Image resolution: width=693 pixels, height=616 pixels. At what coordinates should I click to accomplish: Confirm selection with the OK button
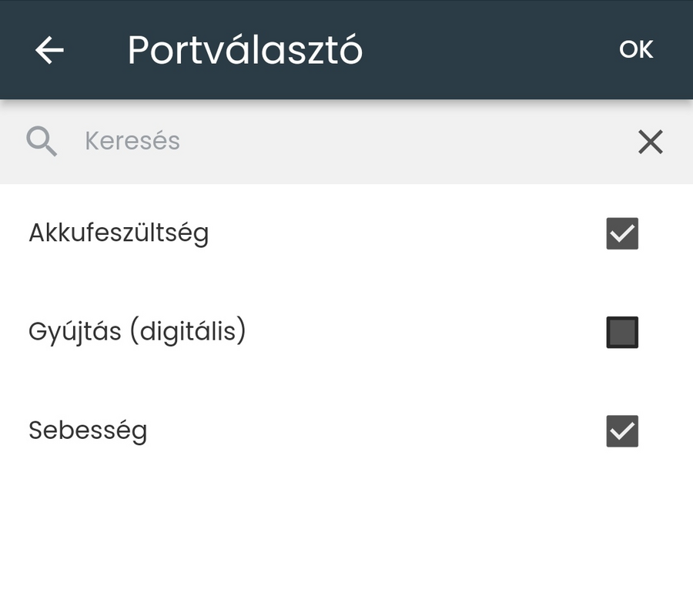click(x=635, y=49)
